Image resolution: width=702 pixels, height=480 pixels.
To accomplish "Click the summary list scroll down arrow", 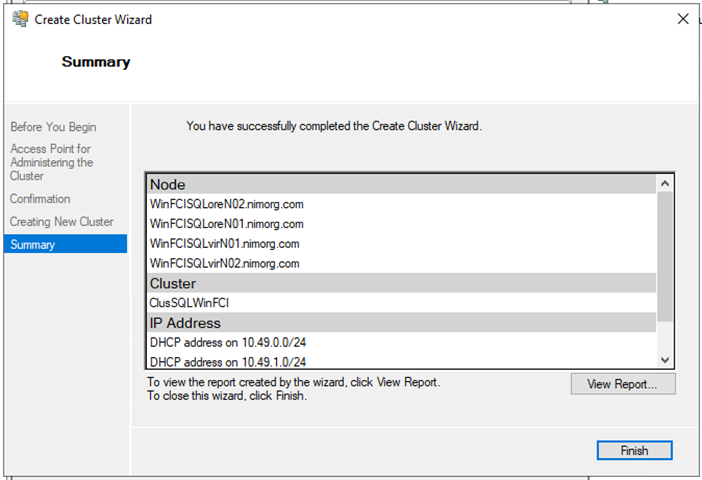I will (x=665, y=360).
